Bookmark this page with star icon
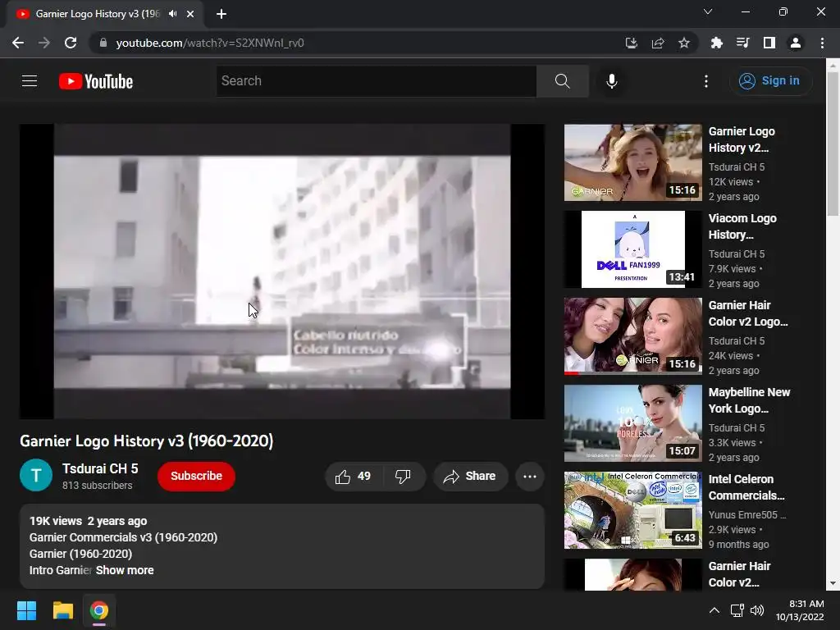840x630 pixels. [x=684, y=43]
